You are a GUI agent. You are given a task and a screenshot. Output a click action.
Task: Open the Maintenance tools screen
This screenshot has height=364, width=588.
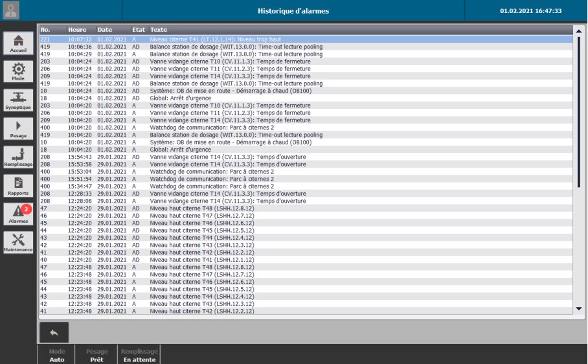pos(19,242)
